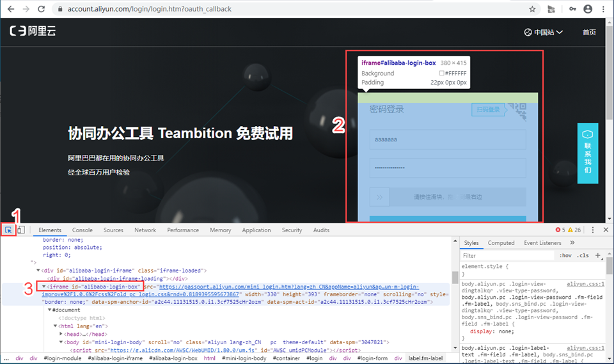Toggle the device toolbar icon in DevTools
This screenshot has width=614, height=364.
click(20, 230)
